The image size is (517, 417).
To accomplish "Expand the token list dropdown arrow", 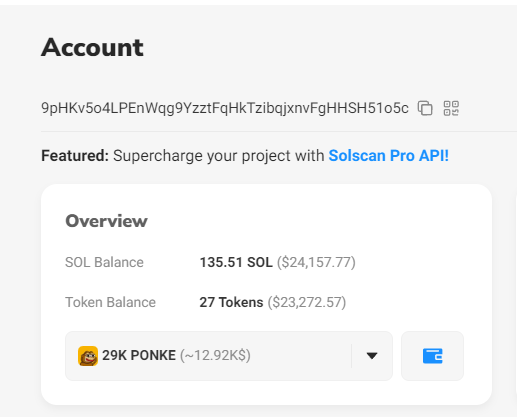I will [x=372, y=356].
